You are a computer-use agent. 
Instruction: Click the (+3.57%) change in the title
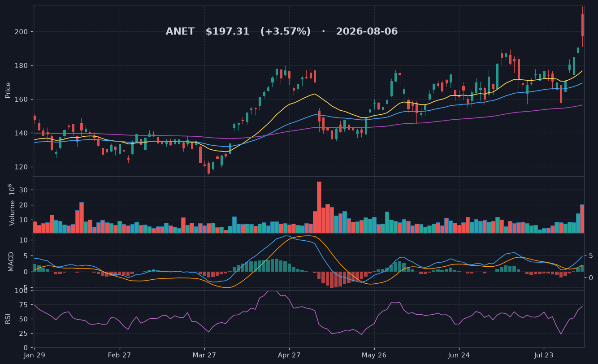286,32
